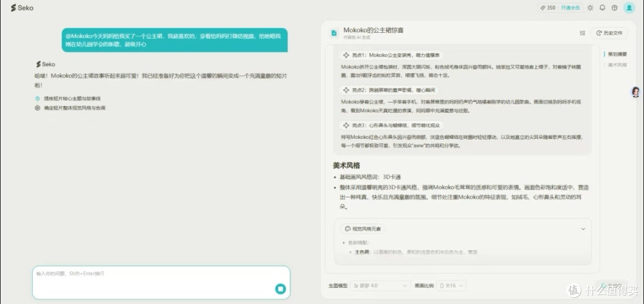The image size is (644, 304).
Task: Click the 美术风格 section heading
Action: [346, 166]
